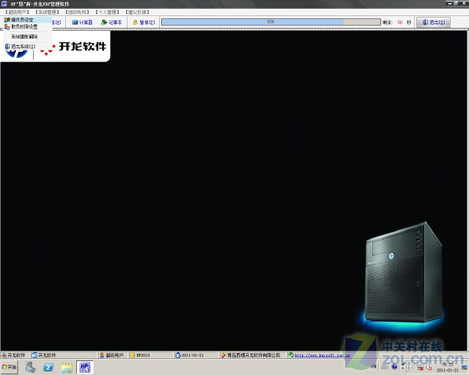469x375 pixels.
Task: Select first dropdown item with people icon
Action: 19,20
